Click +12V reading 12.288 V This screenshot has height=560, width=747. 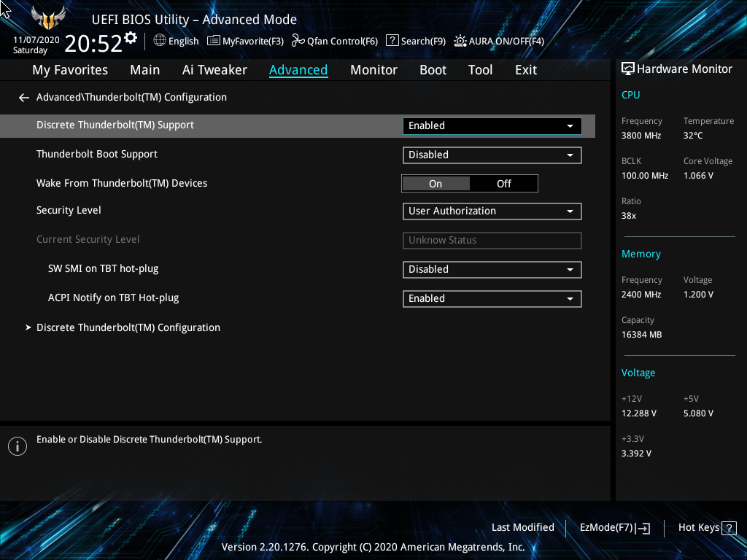[638, 413]
